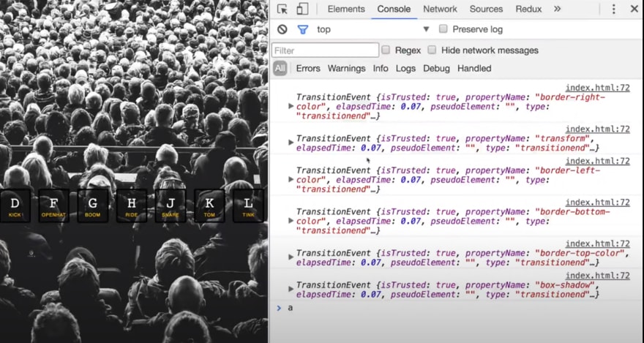This screenshot has width=644, height=343.
Task: Open the top execution context dropdown
Action: pos(372,29)
